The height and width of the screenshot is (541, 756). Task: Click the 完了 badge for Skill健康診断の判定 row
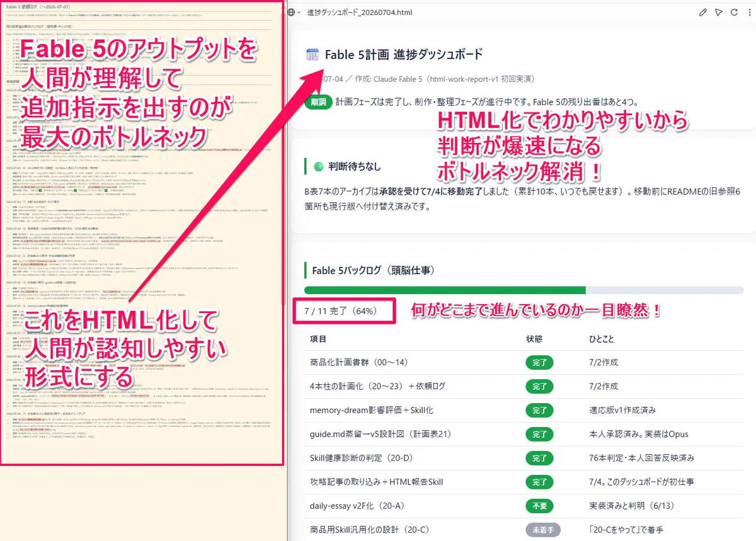click(539, 458)
